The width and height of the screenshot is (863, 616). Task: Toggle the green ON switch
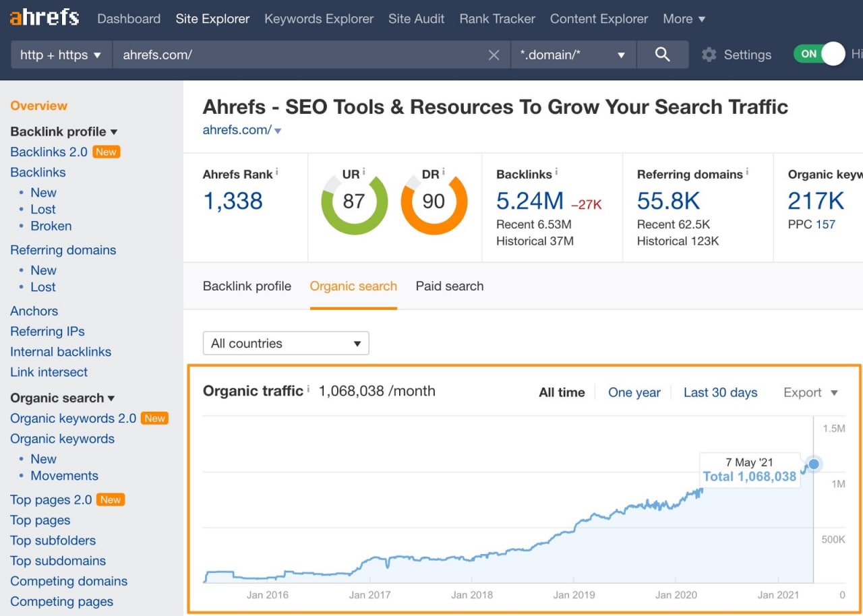[819, 54]
